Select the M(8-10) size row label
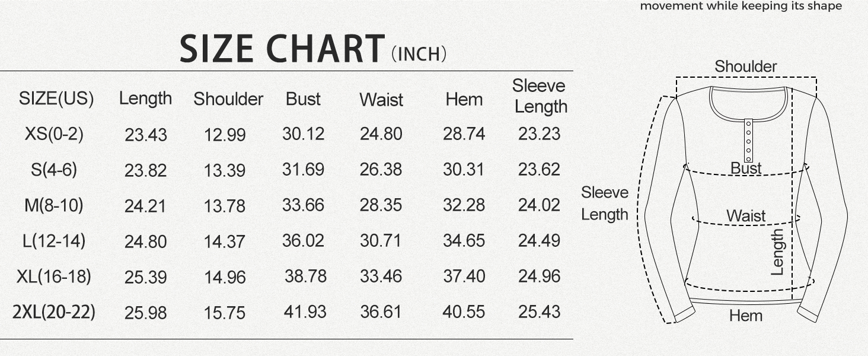Viewport: 868px width, 356px height. (53, 205)
